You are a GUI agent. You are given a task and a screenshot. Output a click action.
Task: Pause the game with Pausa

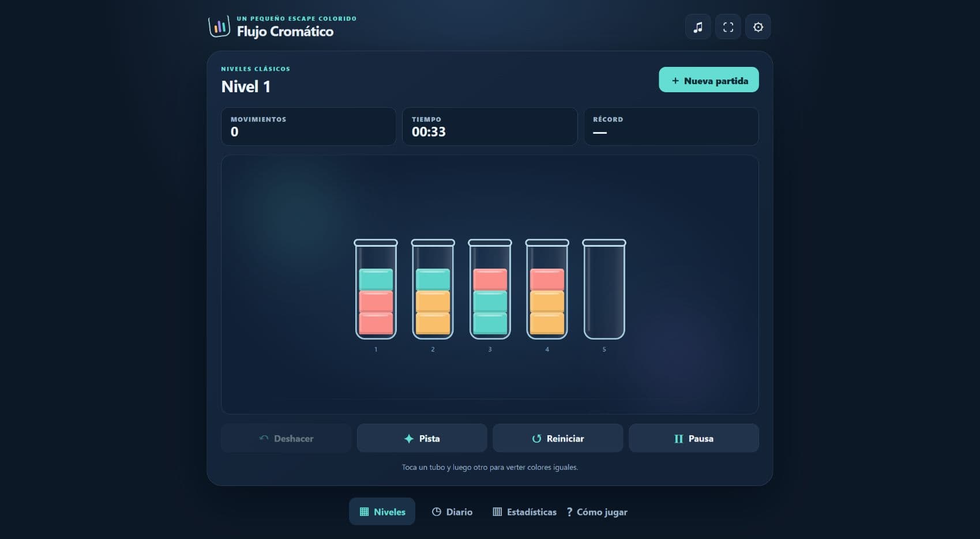coord(693,438)
